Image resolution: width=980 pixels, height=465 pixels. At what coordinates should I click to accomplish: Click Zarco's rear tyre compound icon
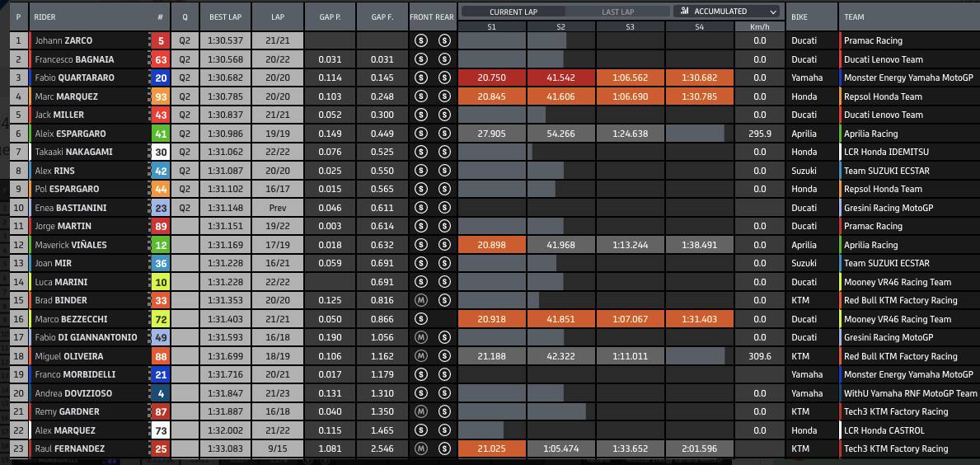click(444, 40)
